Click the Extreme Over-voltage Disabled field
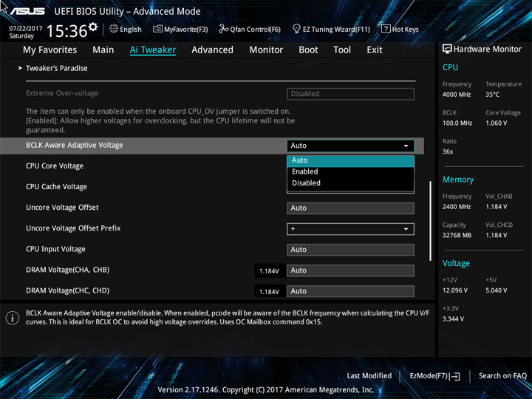 point(350,94)
